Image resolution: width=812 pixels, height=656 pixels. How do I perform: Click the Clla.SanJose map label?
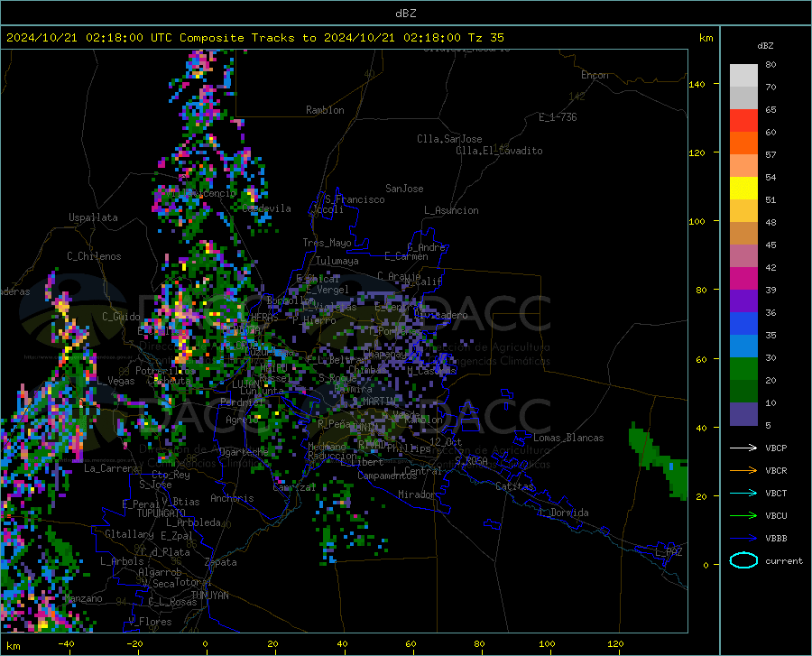449,139
